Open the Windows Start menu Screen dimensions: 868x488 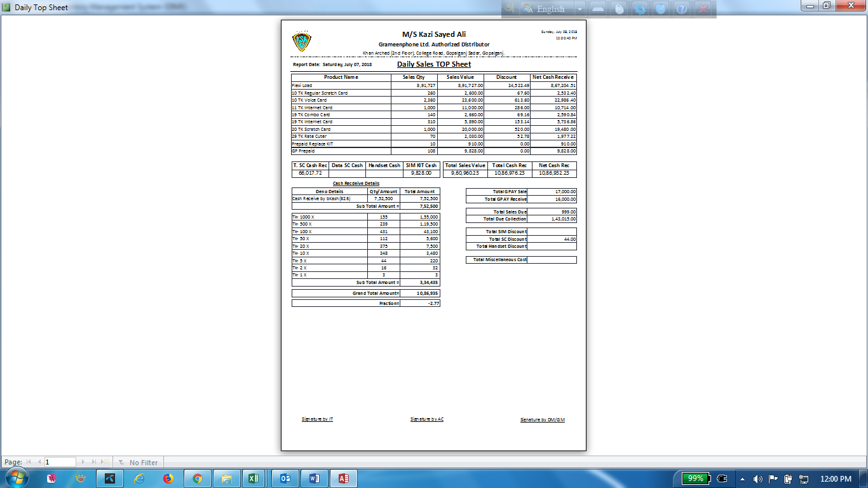[16, 478]
